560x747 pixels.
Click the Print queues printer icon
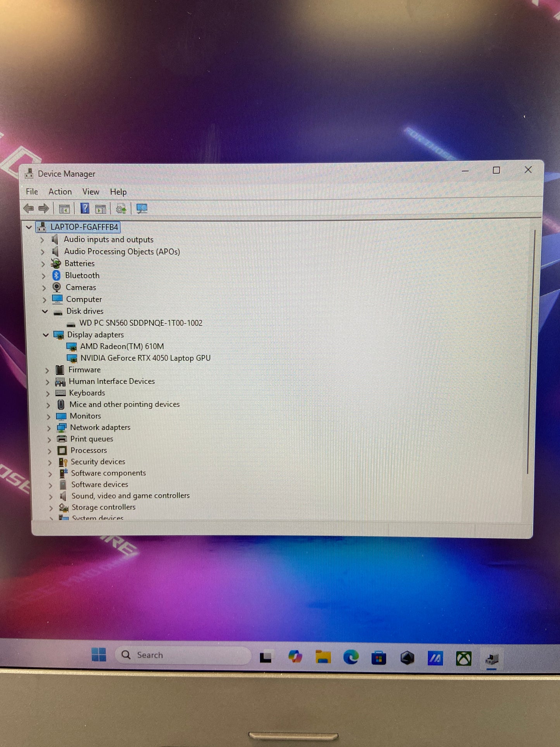[x=62, y=439]
